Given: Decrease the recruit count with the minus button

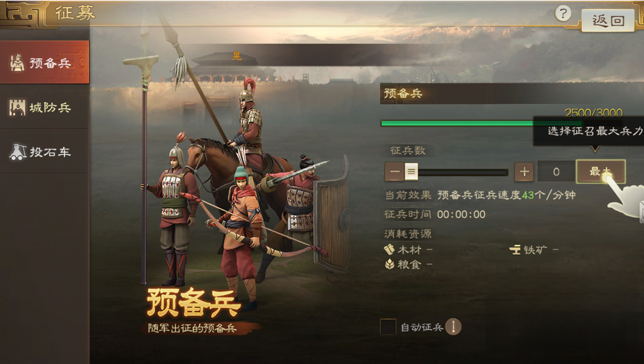Looking at the screenshot, I should click(394, 171).
